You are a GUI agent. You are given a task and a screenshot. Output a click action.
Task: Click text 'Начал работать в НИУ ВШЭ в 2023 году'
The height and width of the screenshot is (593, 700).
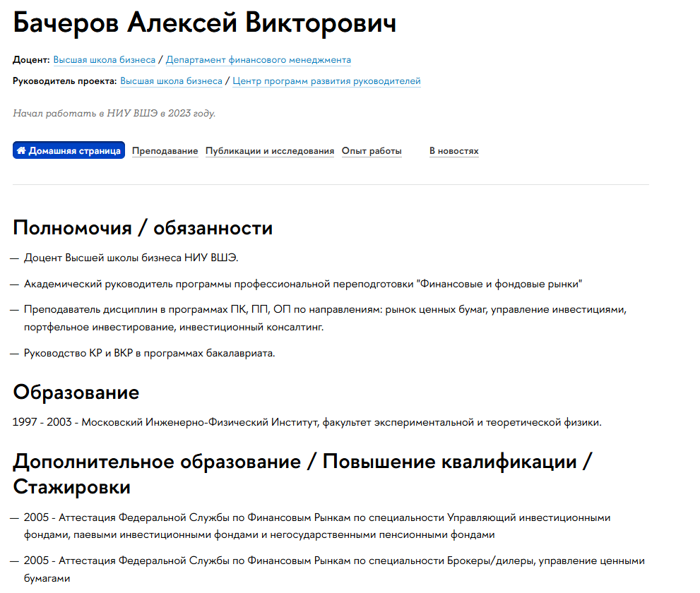click(x=114, y=114)
